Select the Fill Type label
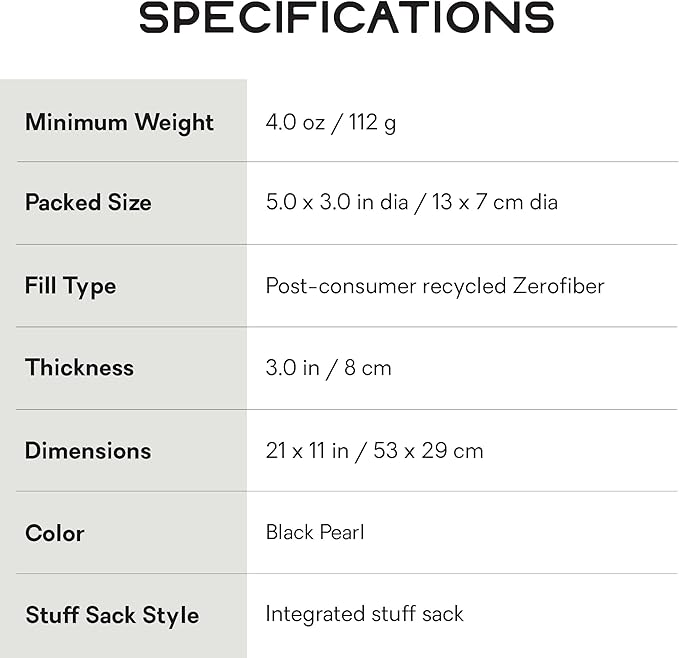The image size is (679, 658). (70, 286)
